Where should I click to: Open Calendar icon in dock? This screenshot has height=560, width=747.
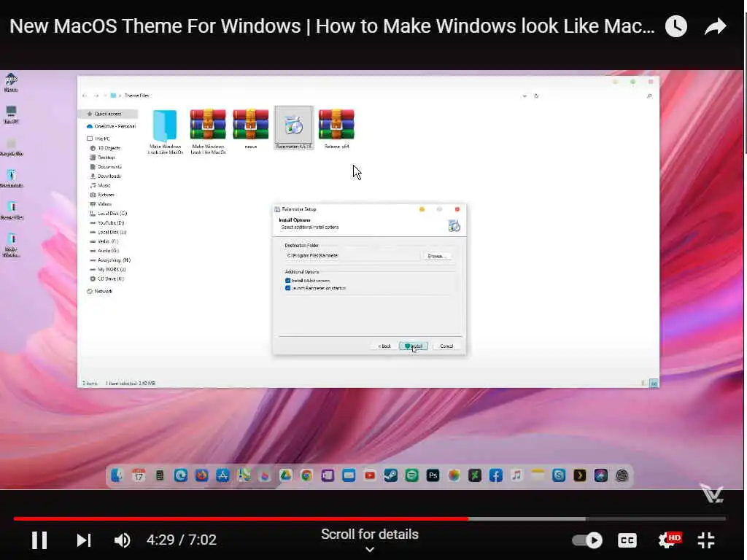139,475
